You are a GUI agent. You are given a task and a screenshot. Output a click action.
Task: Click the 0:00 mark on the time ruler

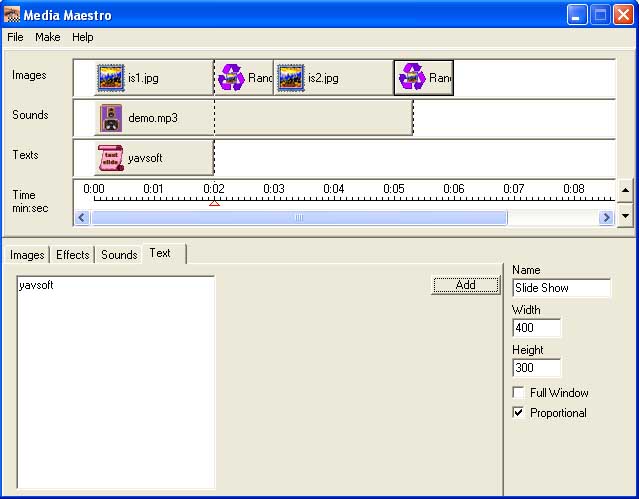click(94, 189)
